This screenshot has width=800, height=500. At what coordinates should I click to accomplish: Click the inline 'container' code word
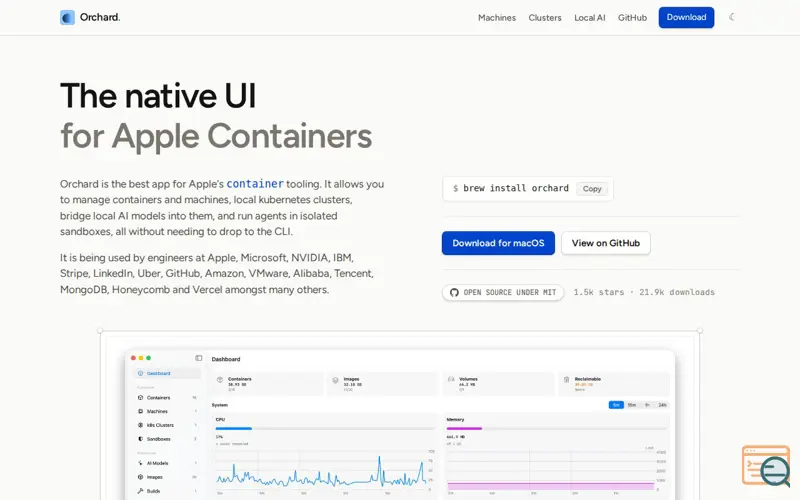255,184
